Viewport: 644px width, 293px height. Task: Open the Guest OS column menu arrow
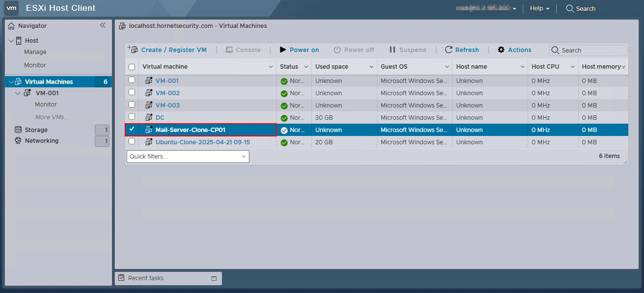(x=447, y=67)
